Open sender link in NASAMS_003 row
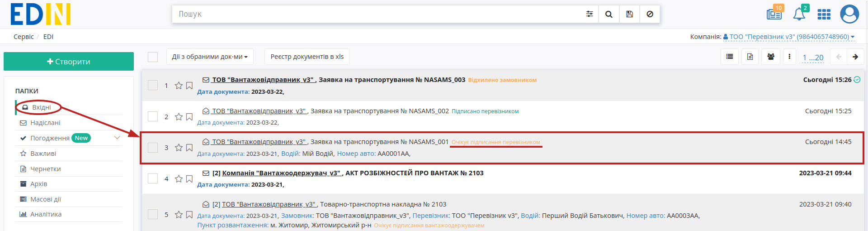This screenshot has height=231, width=868. tap(263, 80)
